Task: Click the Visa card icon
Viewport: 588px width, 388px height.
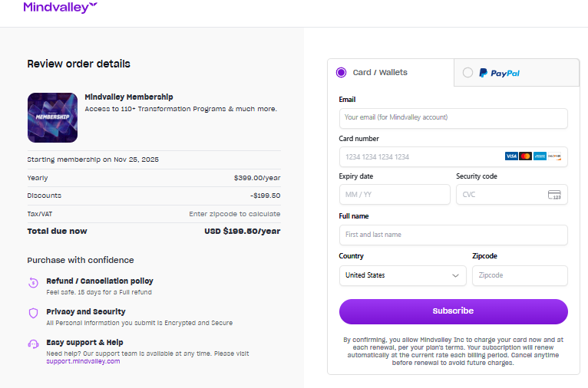Action: click(x=511, y=156)
